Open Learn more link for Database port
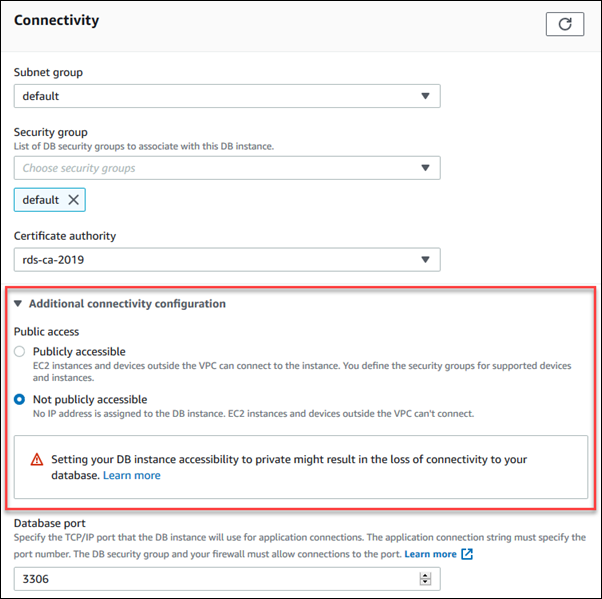This screenshot has width=602, height=599. click(430, 554)
